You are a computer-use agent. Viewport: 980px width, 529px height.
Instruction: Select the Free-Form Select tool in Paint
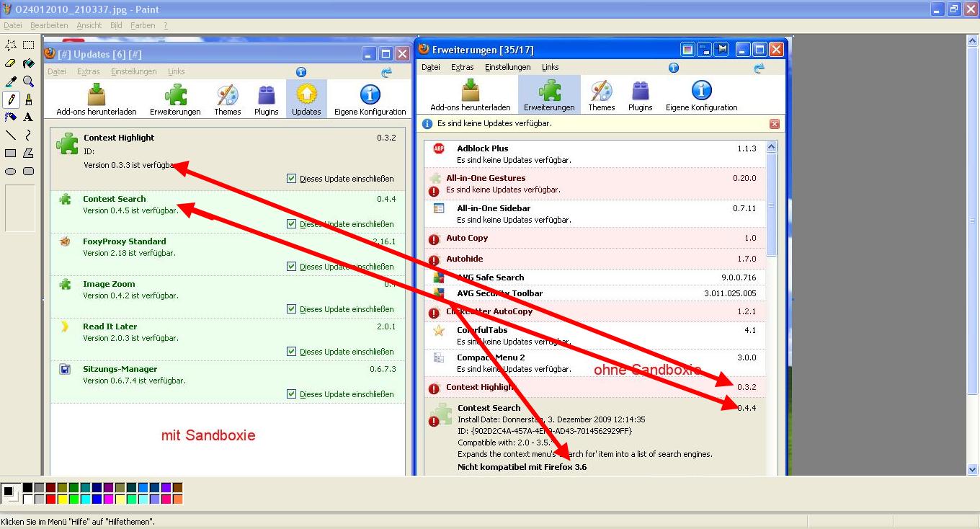click(x=11, y=45)
